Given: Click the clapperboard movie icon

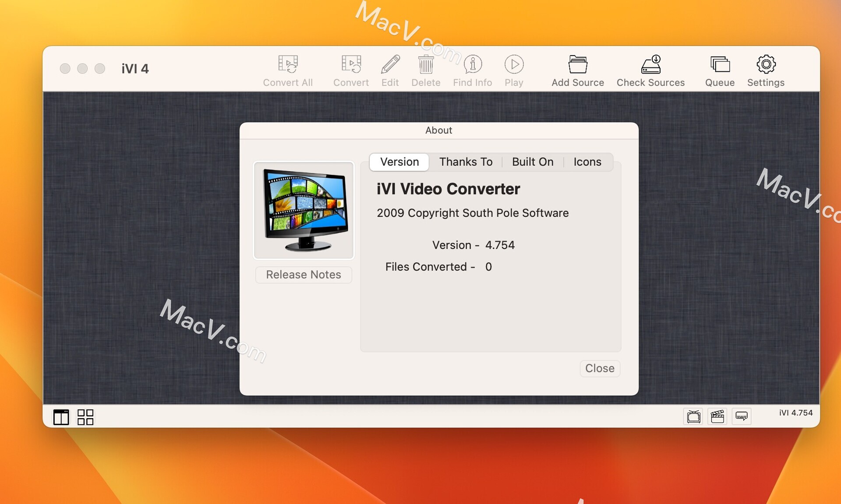Looking at the screenshot, I should coord(717,416).
